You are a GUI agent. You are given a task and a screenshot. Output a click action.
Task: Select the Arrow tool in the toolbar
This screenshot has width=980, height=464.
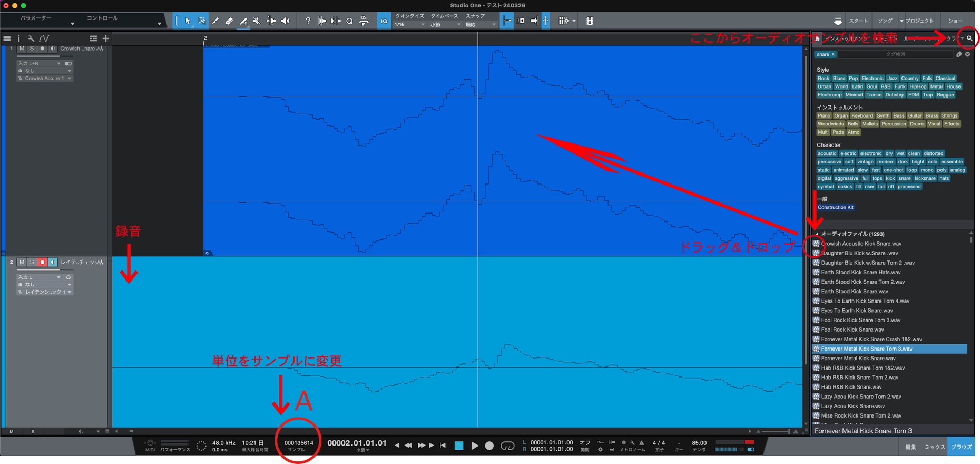click(188, 21)
